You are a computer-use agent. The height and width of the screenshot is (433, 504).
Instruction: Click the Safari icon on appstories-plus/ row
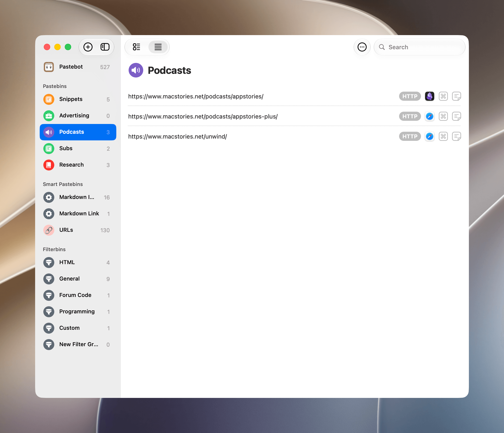point(430,116)
